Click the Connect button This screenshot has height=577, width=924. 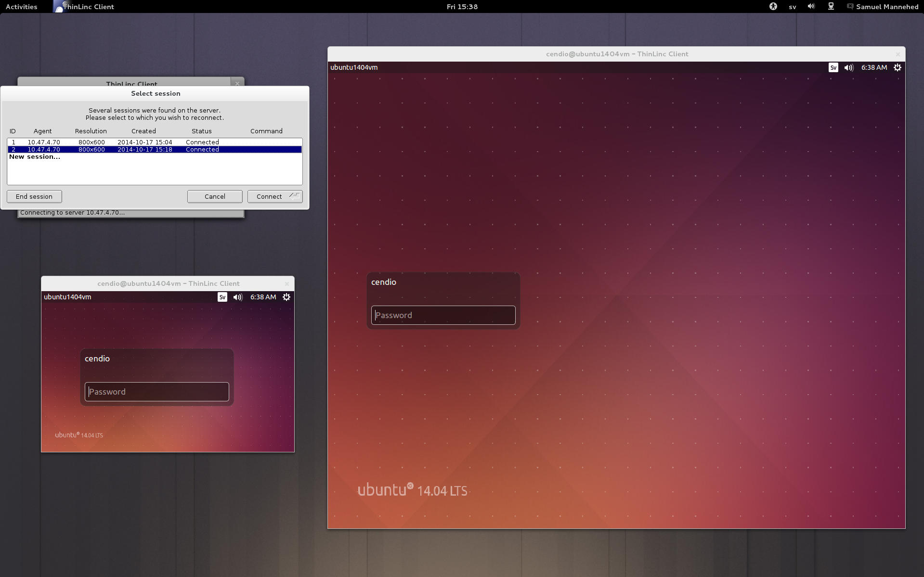point(275,196)
